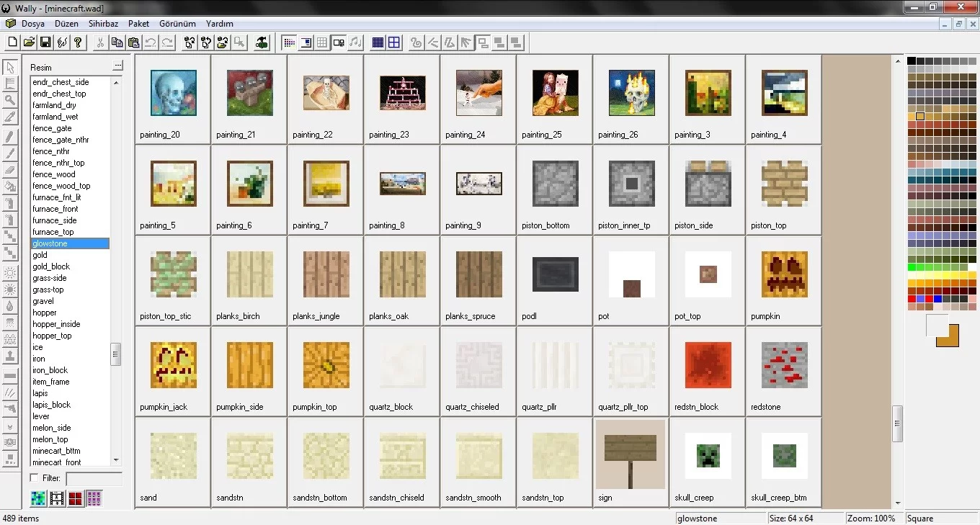Select the painting_26 burning skull thumbnail
This screenshot has height=525, width=980.
click(632, 93)
